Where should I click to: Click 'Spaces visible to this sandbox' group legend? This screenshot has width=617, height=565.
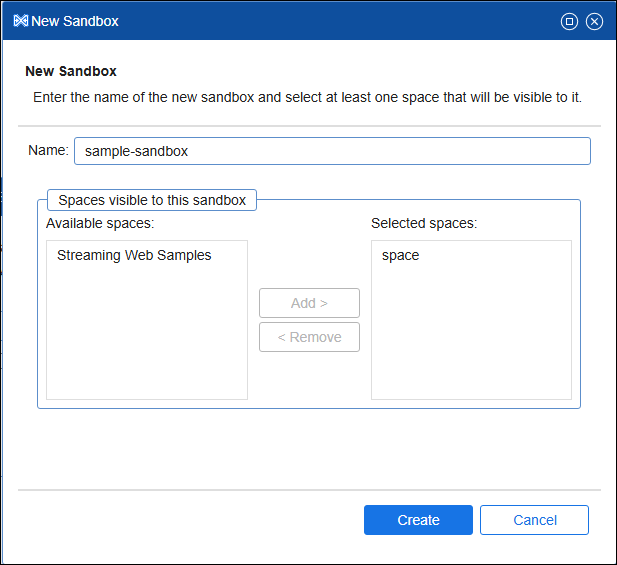coord(152,200)
